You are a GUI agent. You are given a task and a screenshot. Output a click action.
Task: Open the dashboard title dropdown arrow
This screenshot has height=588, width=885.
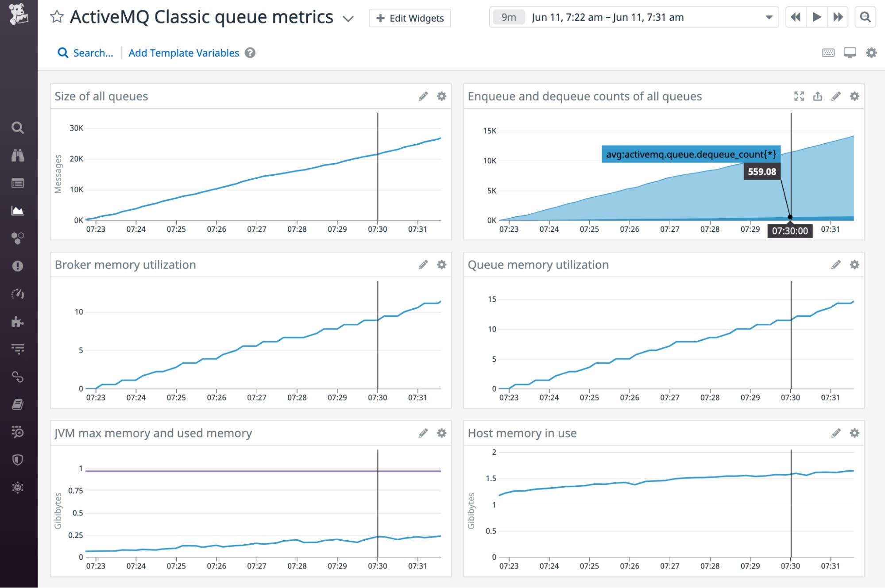(348, 19)
